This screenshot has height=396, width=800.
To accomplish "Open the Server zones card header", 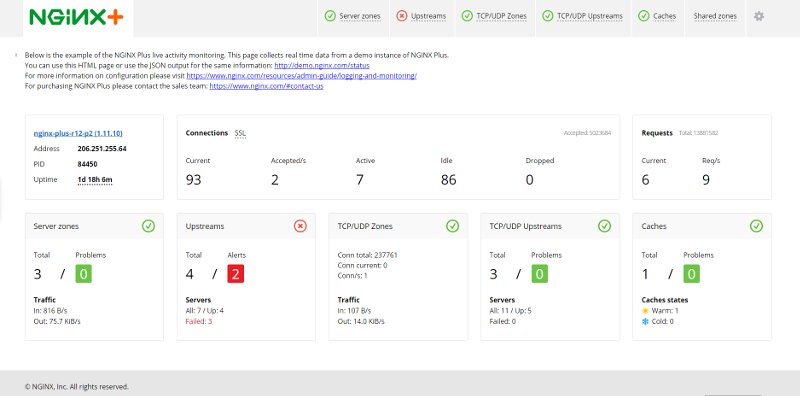I will 94,226.
